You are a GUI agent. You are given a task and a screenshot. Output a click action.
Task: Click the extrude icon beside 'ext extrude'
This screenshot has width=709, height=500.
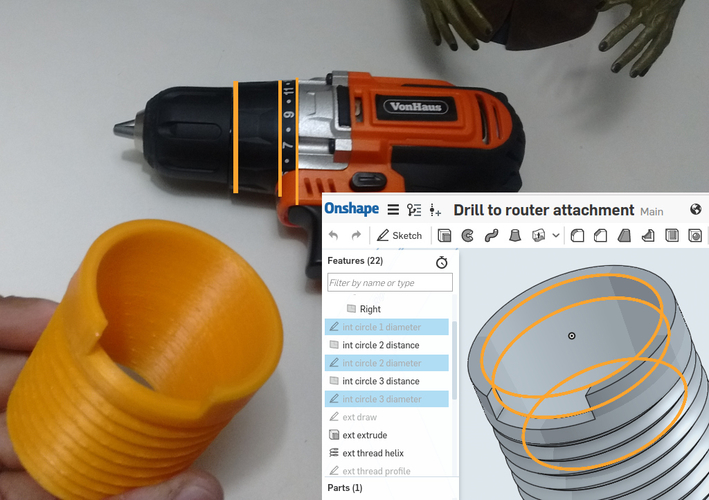coord(334,435)
